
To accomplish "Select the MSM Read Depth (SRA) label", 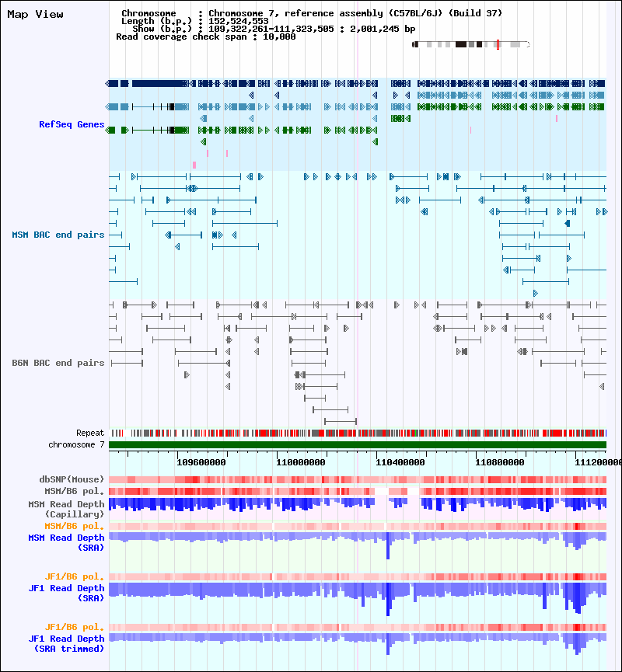I will pos(67,542).
